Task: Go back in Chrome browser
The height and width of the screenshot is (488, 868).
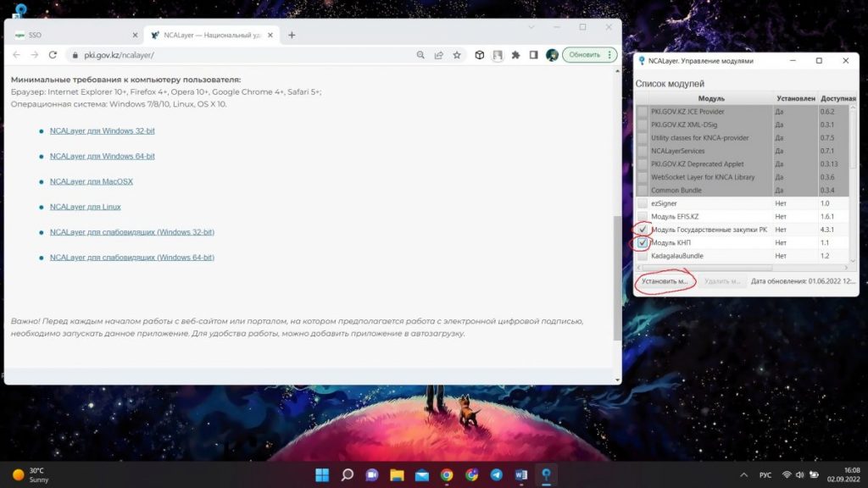Action: 17,55
